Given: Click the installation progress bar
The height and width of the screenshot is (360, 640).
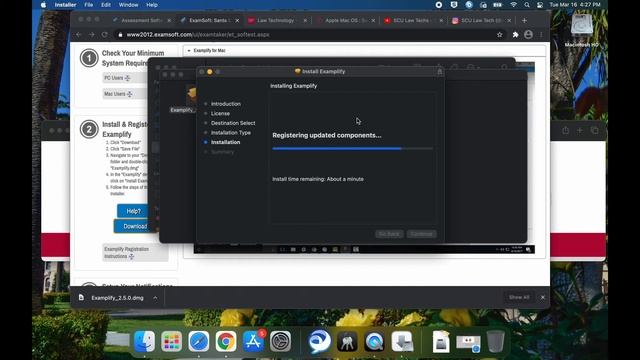Looking at the screenshot, I should click(x=352, y=149).
